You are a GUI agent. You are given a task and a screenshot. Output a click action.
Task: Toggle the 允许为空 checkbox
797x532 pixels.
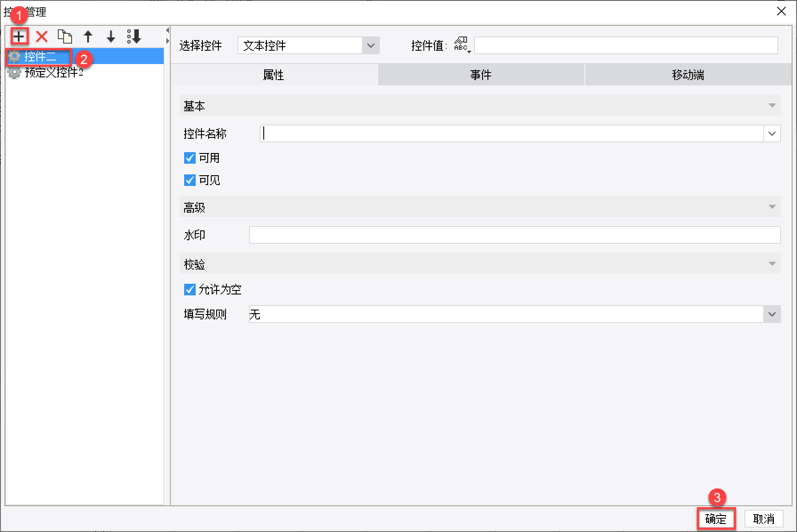[x=190, y=290]
